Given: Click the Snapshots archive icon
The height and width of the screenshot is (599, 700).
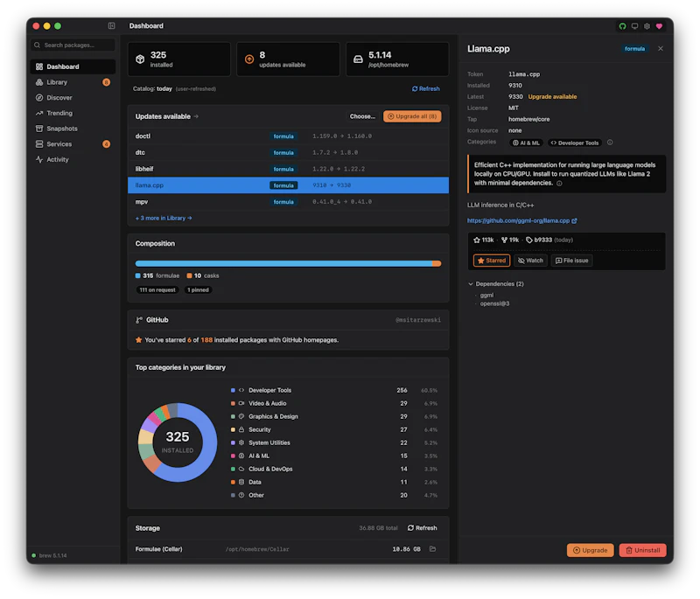Looking at the screenshot, I should (x=39, y=129).
